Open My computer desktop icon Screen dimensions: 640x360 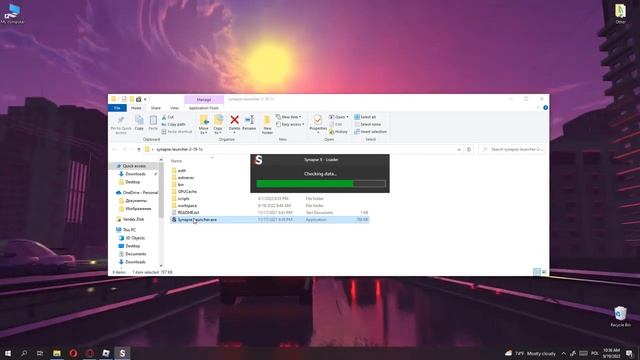point(12,14)
